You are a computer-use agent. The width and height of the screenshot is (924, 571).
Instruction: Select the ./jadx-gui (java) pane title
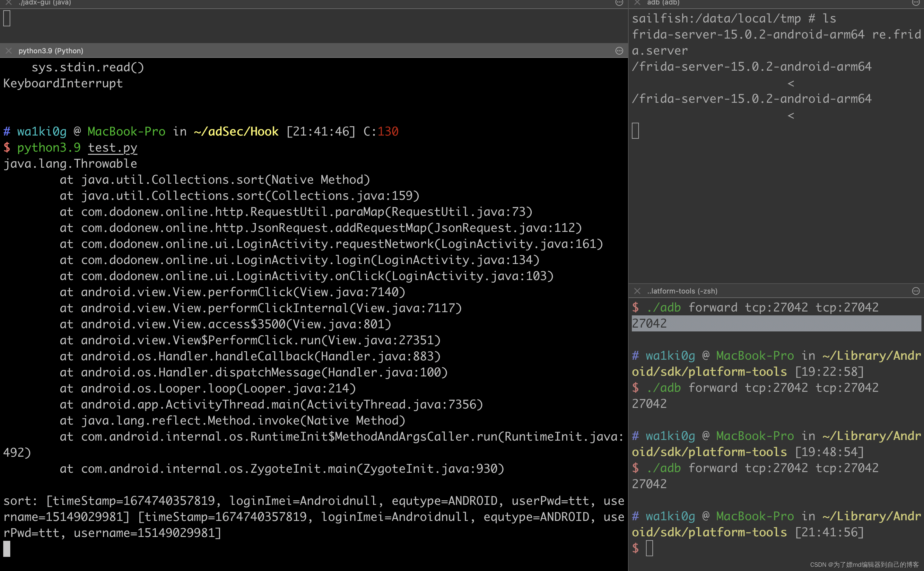(45, 3)
